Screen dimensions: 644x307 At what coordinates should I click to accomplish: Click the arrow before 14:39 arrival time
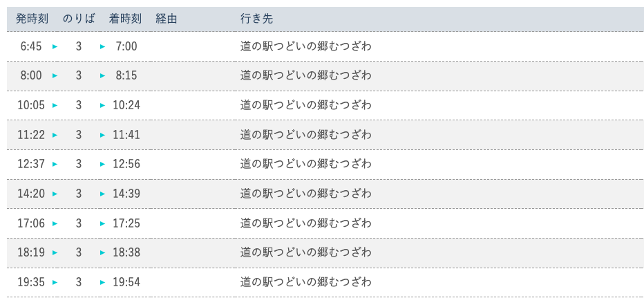click(x=103, y=194)
